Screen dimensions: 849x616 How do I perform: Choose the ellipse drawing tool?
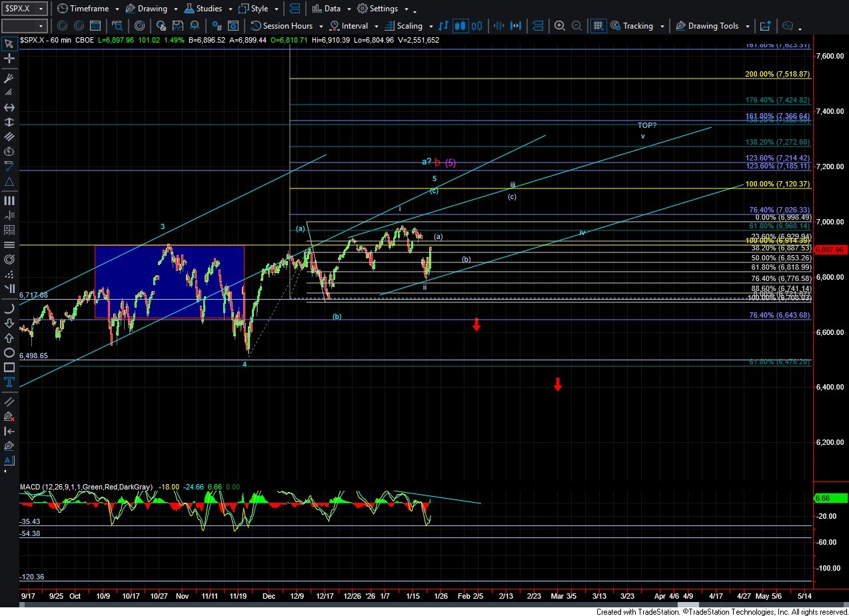pos(9,352)
